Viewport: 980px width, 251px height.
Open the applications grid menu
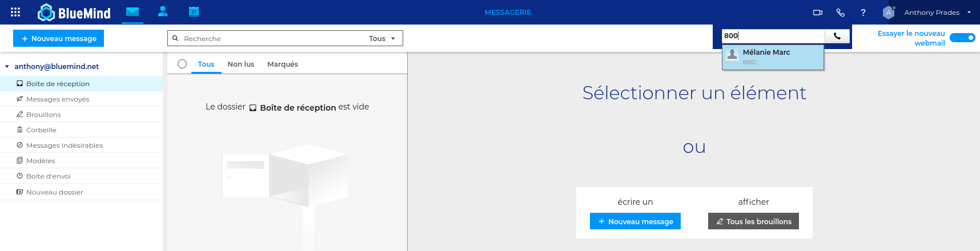coord(15,12)
